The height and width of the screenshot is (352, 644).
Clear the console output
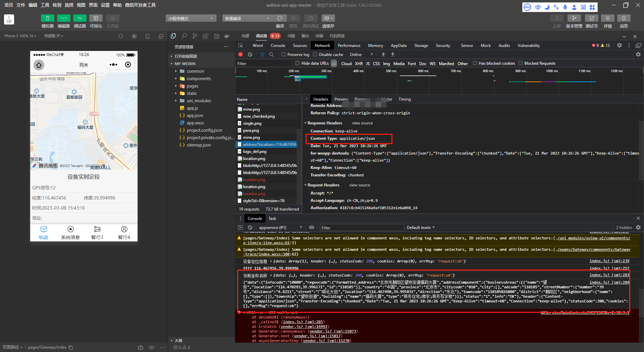point(250,228)
